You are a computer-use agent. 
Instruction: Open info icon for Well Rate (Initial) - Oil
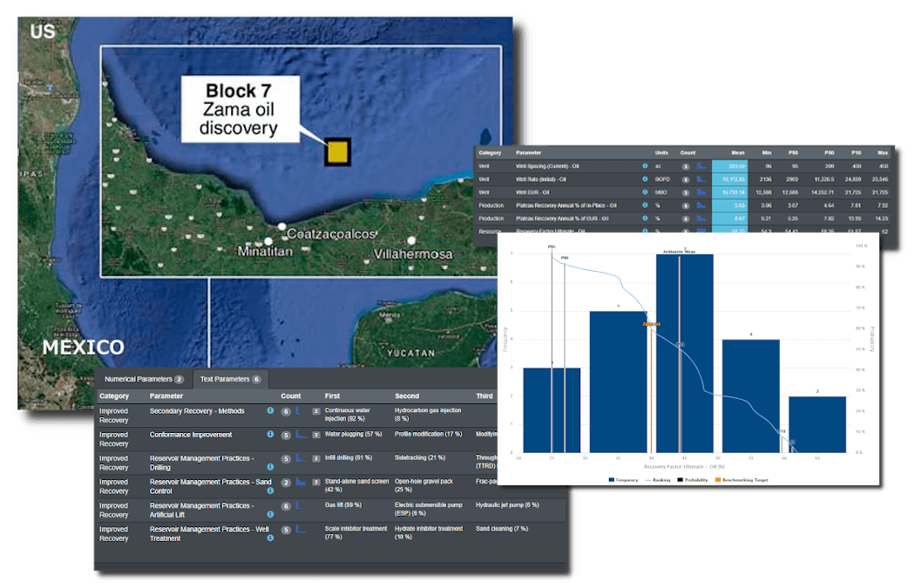pyautogui.click(x=646, y=179)
